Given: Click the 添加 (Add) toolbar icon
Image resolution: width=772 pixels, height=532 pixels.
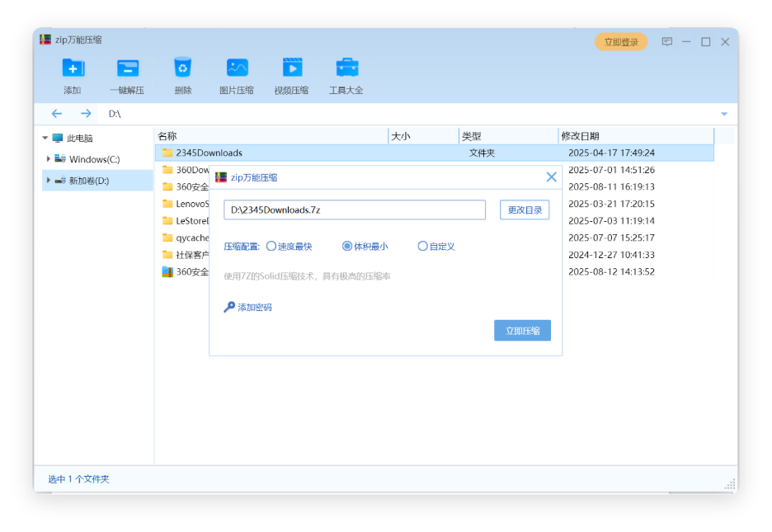Looking at the screenshot, I should (73, 68).
